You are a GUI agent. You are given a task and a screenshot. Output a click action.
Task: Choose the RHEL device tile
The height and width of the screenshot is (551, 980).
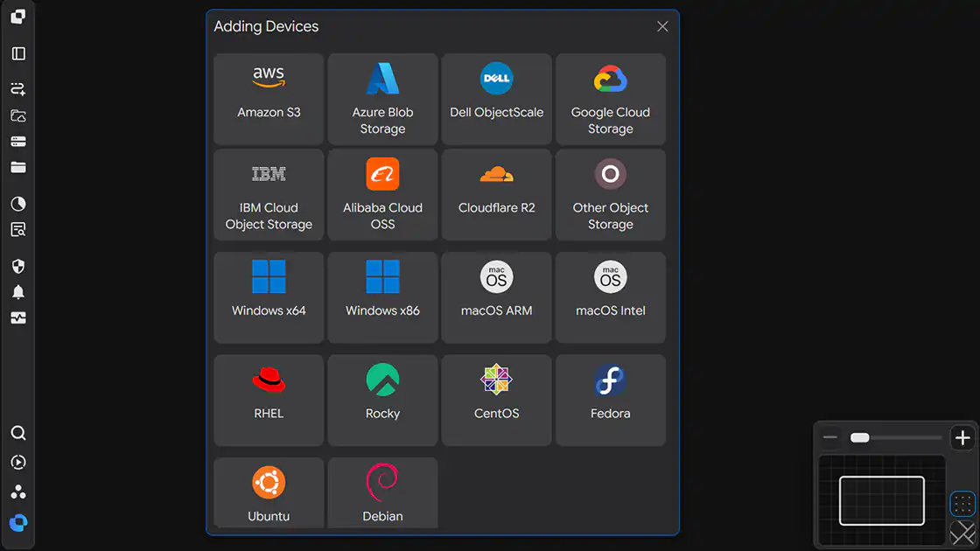click(x=269, y=400)
